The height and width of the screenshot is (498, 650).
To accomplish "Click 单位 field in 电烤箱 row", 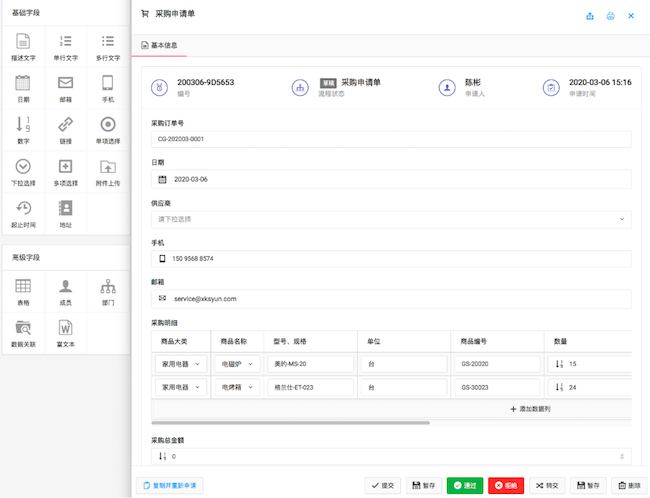I will point(404,387).
